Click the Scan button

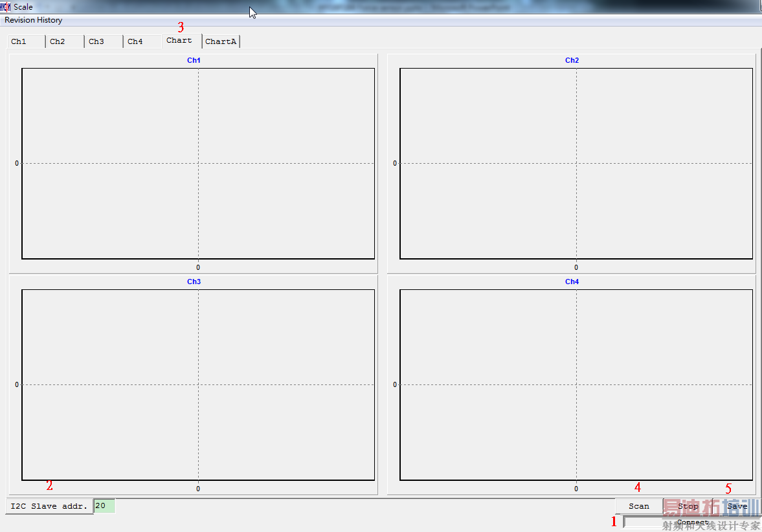(639, 505)
